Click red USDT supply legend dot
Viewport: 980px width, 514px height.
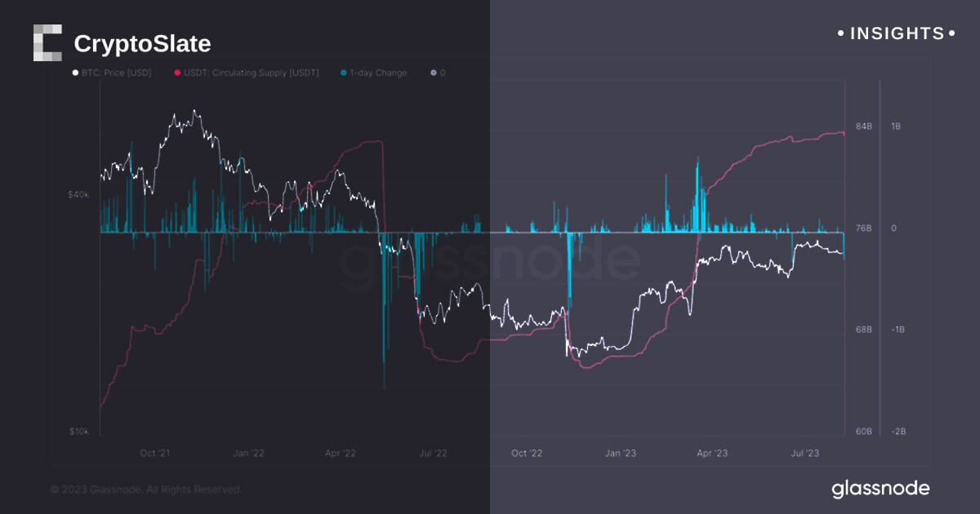point(176,73)
